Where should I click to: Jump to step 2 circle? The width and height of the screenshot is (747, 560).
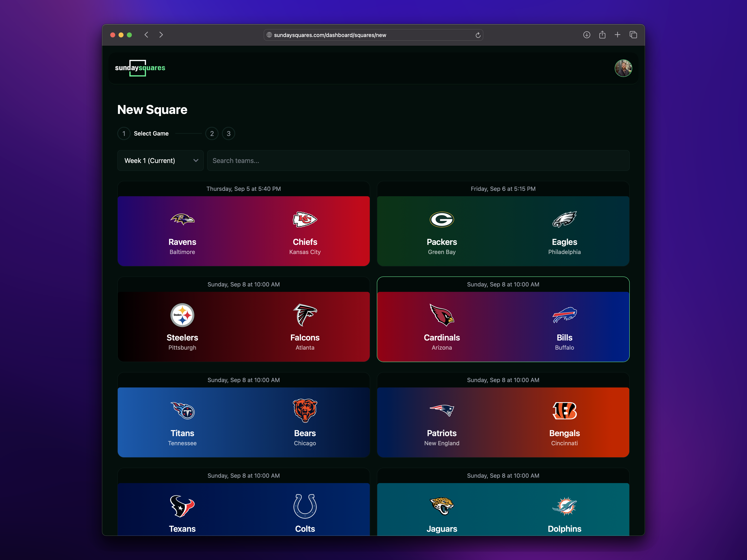point(212,134)
